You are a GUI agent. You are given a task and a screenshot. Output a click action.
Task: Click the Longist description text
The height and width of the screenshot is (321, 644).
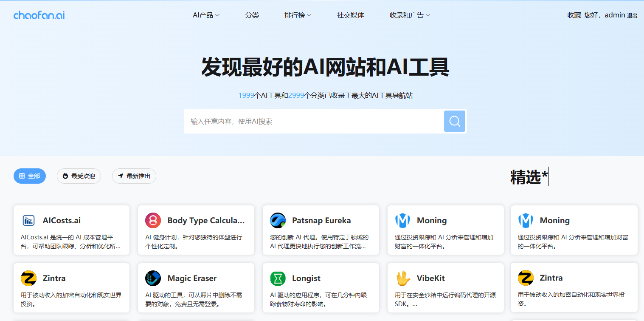[319, 299]
